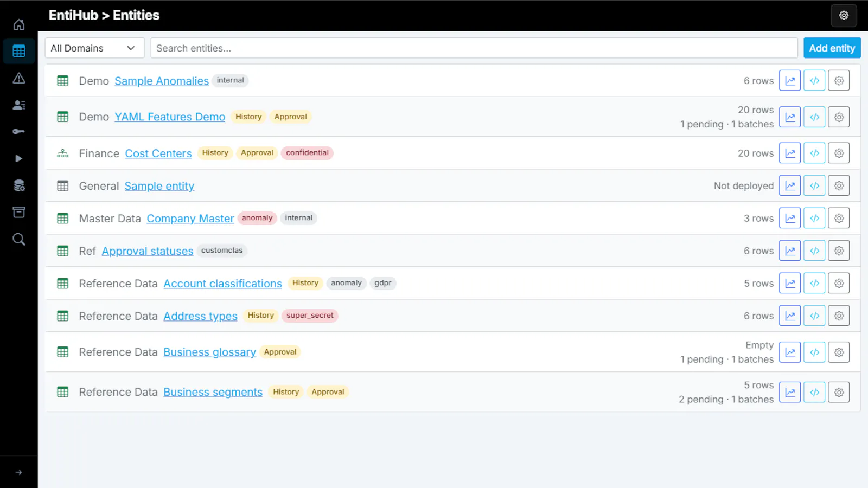Open settings gear for YAML Features Demo
Viewport: 868px width, 488px height.
coord(839,117)
